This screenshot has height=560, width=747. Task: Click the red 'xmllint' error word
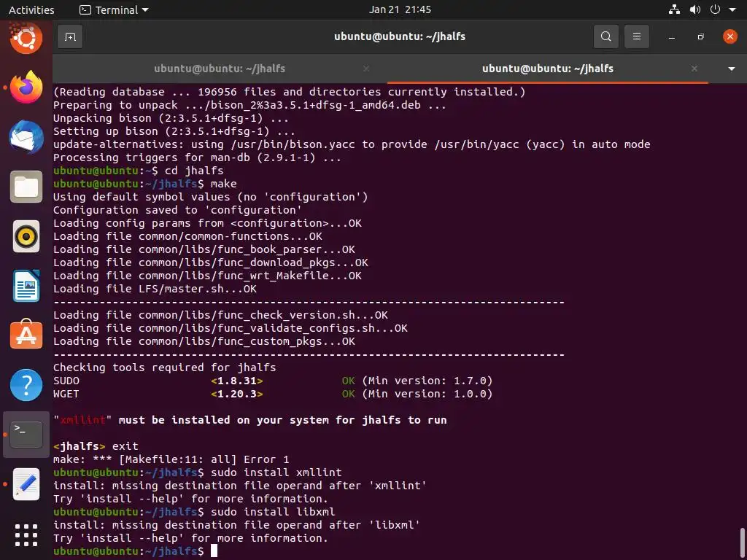click(x=83, y=420)
